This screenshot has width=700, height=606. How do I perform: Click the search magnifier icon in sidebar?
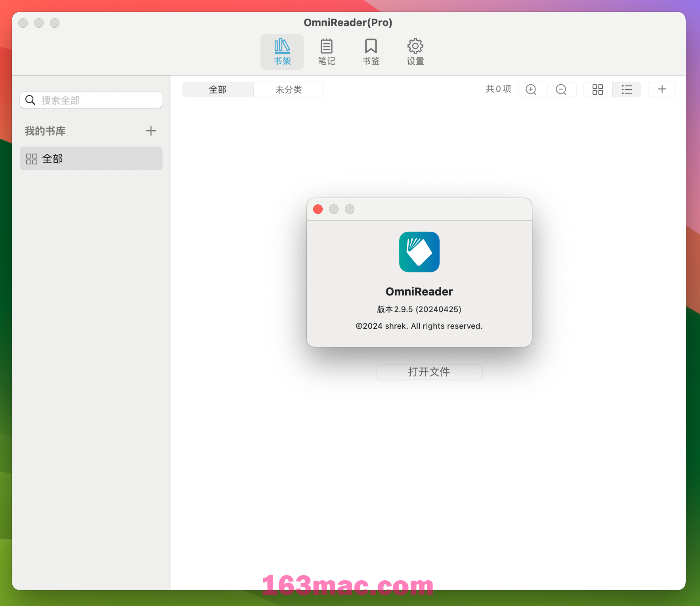pos(31,100)
